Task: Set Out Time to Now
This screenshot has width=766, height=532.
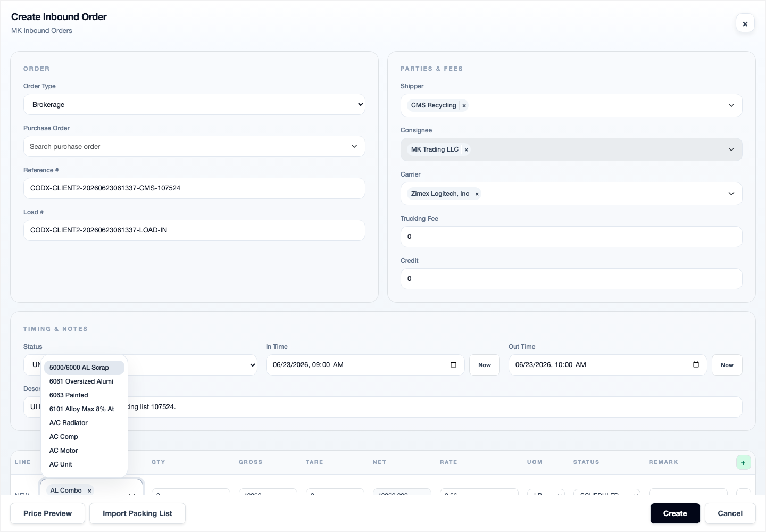Action: pyautogui.click(x=727, y=365)
